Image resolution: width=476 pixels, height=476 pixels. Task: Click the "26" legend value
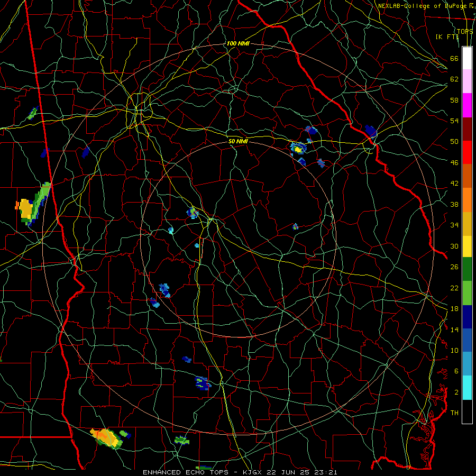coord(454,267)
